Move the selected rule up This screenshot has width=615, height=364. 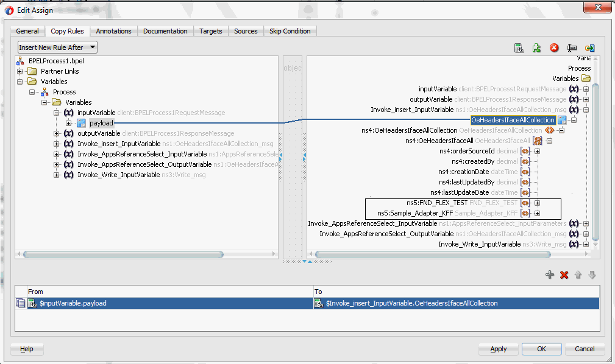578,275
